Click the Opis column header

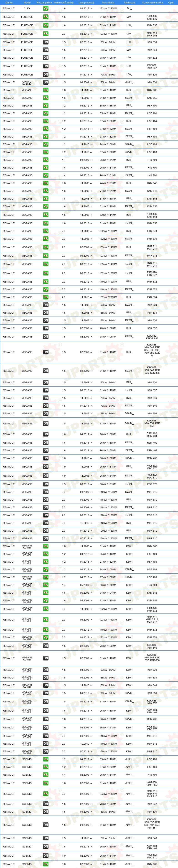(170, 2)
